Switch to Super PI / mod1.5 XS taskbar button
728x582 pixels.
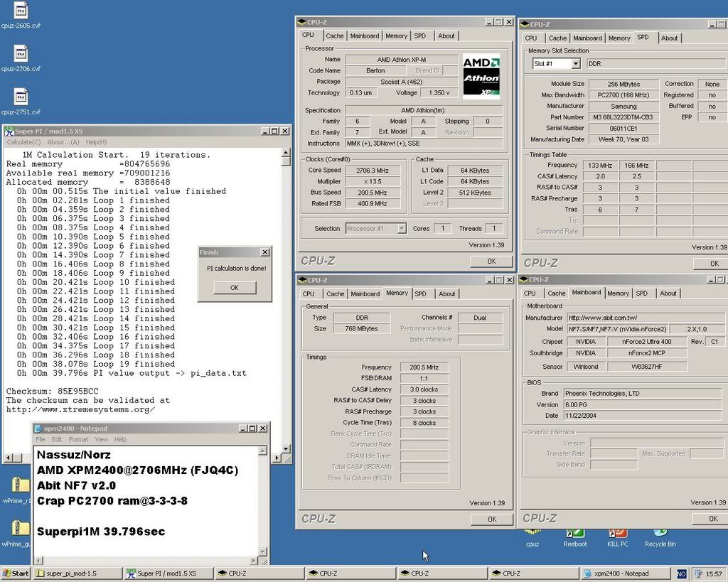[168, 573]
